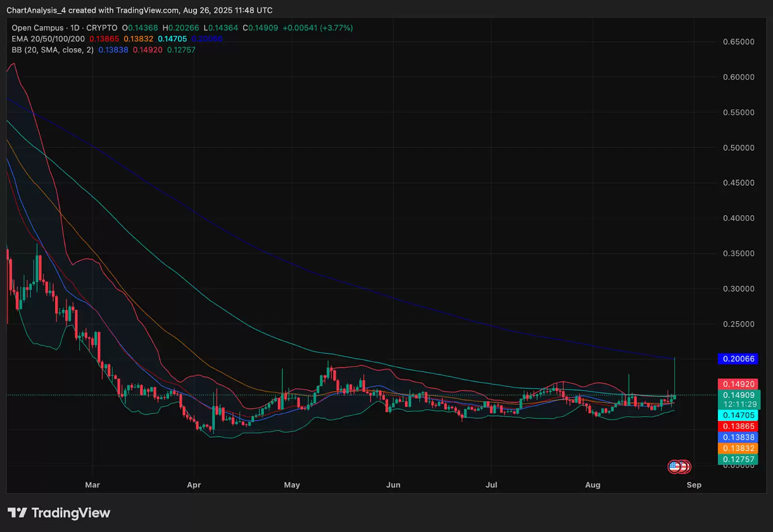Click the red 0.14920 upper band label
773x532 pixels.
coord(738,384)
